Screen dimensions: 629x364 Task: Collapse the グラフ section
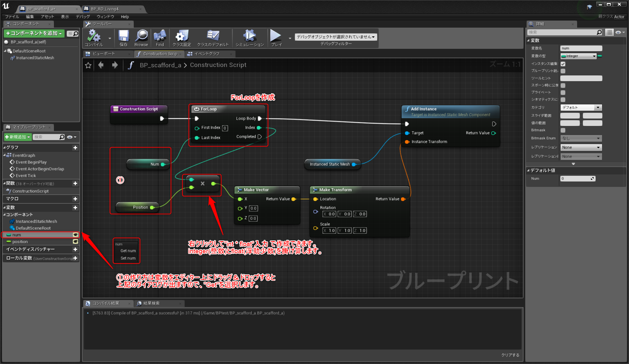(4, 147)
